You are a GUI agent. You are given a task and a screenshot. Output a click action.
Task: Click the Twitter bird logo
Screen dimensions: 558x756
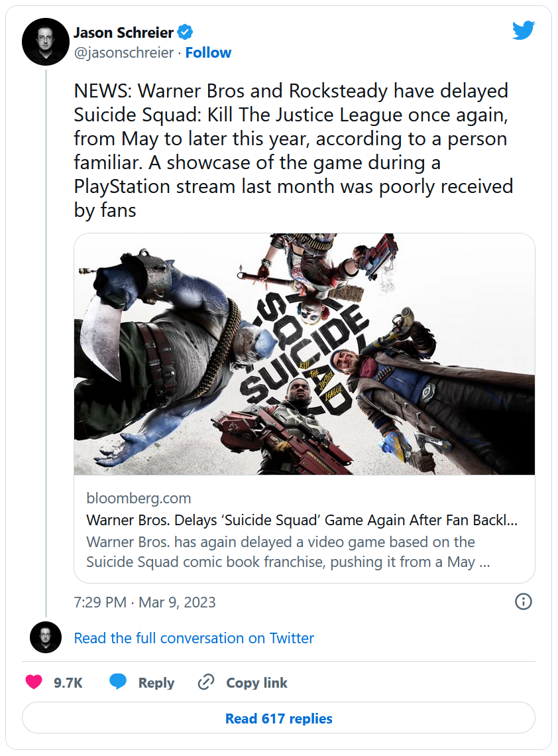[523, 31]
